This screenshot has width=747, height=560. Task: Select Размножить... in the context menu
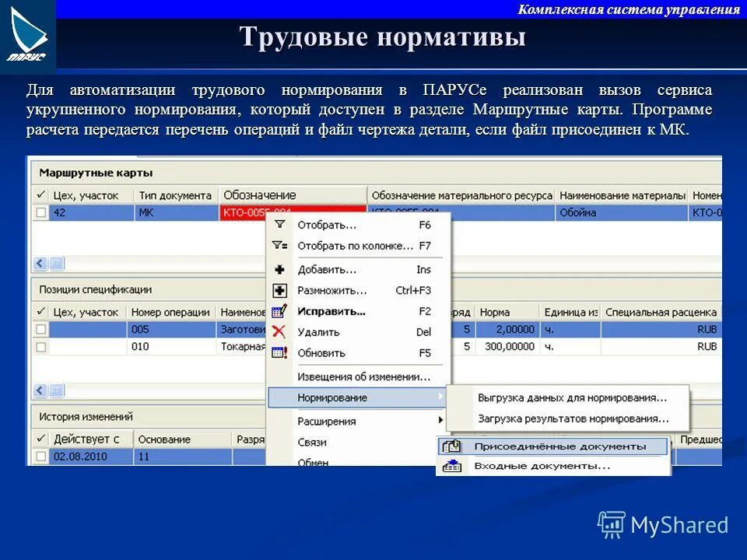point(359,290)
